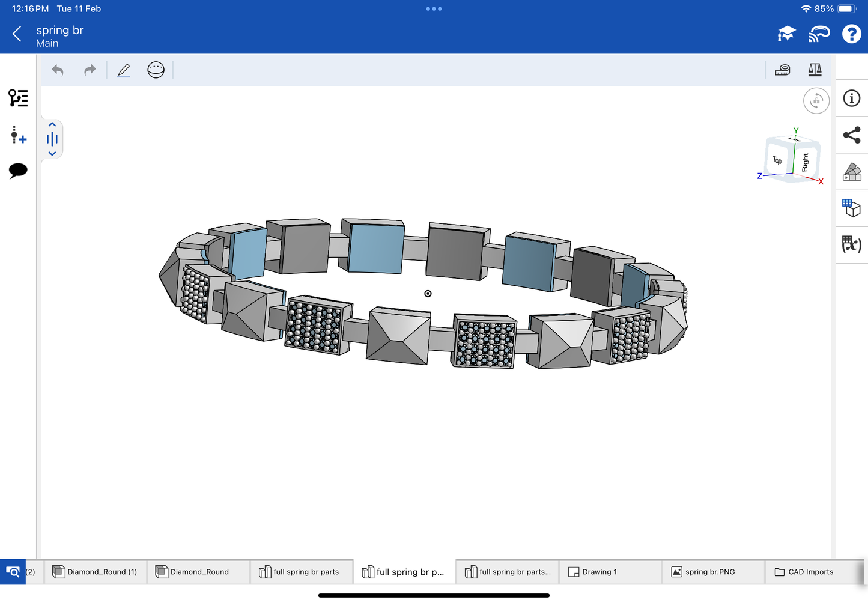This screenshot has width=868, height=603.
Task: Open the comments speech bubble
Action: tap(18, 171)
